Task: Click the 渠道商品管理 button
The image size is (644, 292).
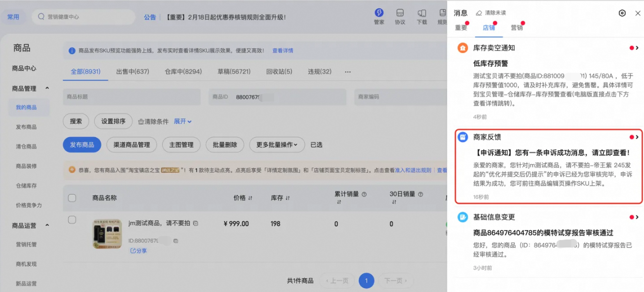Action: (132, 145)
